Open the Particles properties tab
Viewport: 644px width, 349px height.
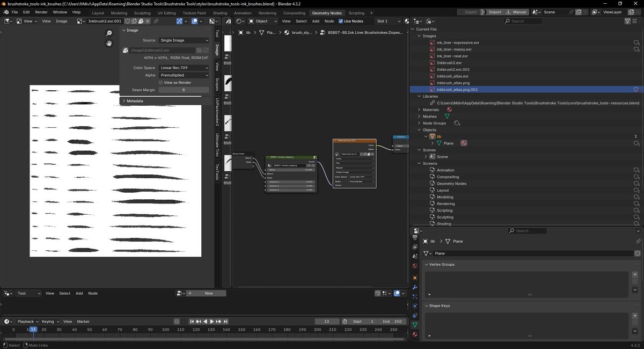point(415,296)
